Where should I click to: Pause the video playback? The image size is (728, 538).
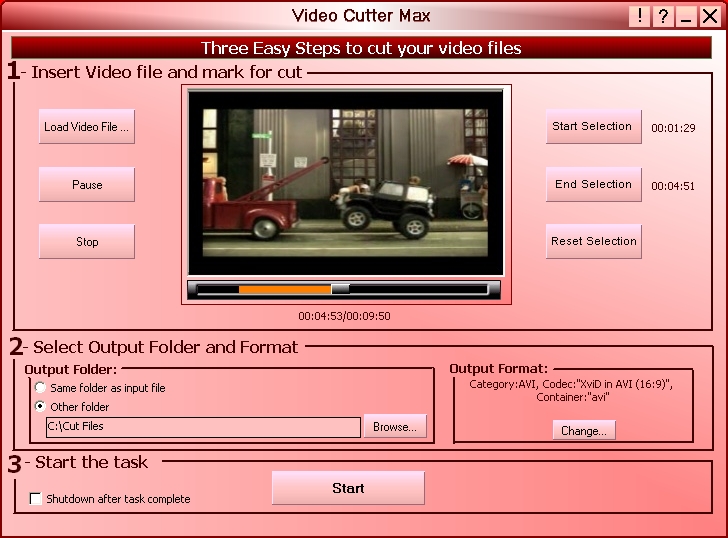coord(87,184)
